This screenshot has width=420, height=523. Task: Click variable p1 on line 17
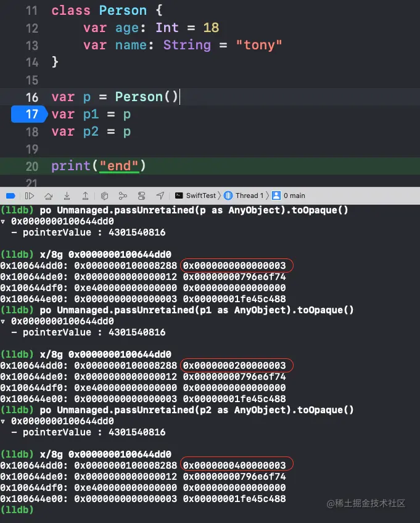pos(91,115)
